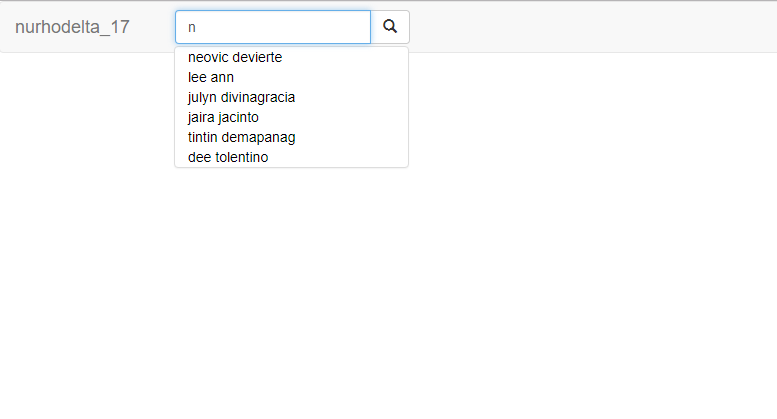Image resolution: width=777 pixels, height=419 pixels.
Task: Click the magnifying glass search icon
Action: point(390,26)
